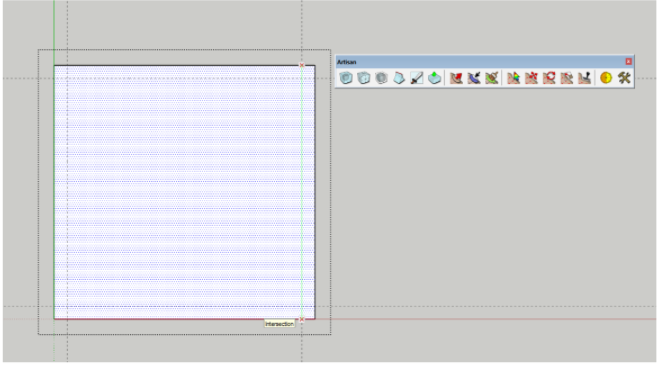Click the Intersection tooltip label

point(279,324)
